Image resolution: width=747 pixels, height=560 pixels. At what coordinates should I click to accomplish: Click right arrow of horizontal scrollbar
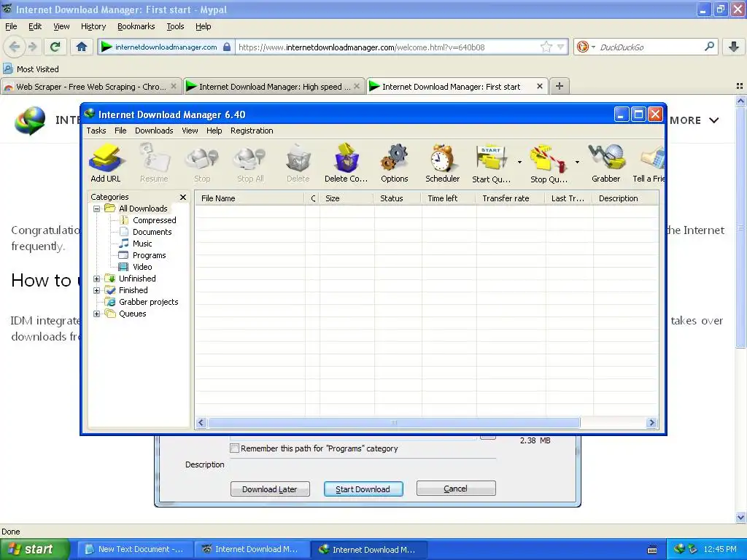651,422
